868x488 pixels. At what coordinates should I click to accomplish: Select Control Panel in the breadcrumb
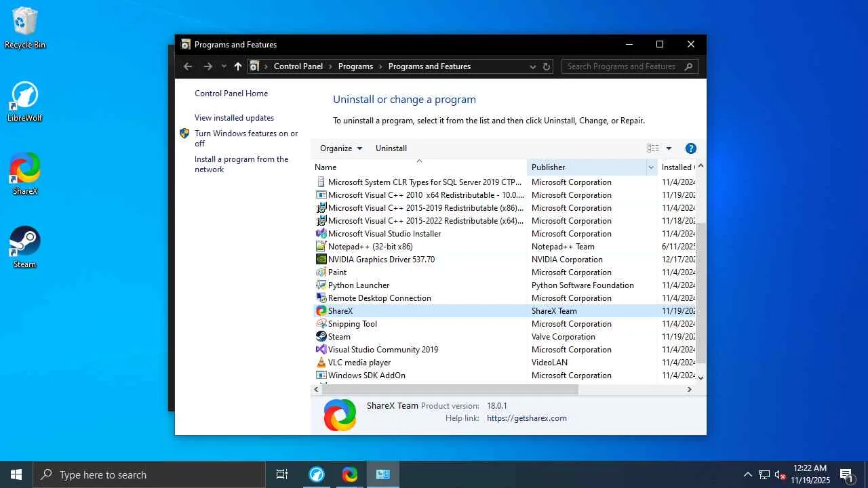click(x=298, y=66)
